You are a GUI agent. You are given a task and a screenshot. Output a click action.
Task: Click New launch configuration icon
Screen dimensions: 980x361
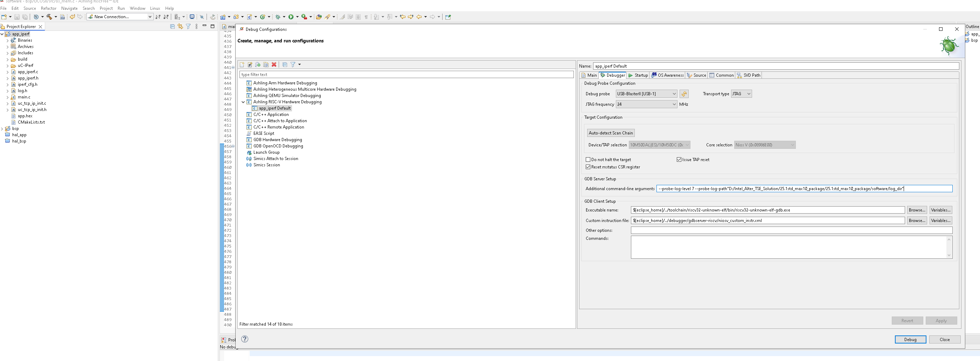[x=242, y=65]
